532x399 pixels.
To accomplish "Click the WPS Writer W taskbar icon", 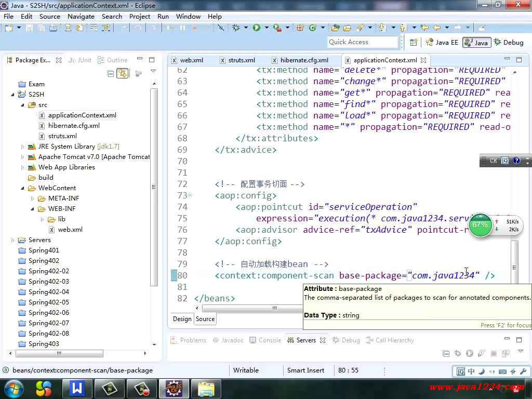I will click(77, 389).
